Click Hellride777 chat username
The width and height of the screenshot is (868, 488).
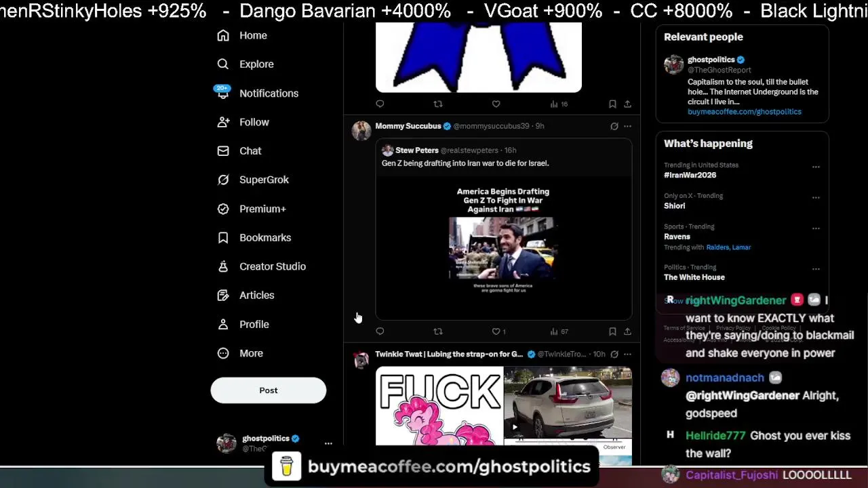[715, 436]
